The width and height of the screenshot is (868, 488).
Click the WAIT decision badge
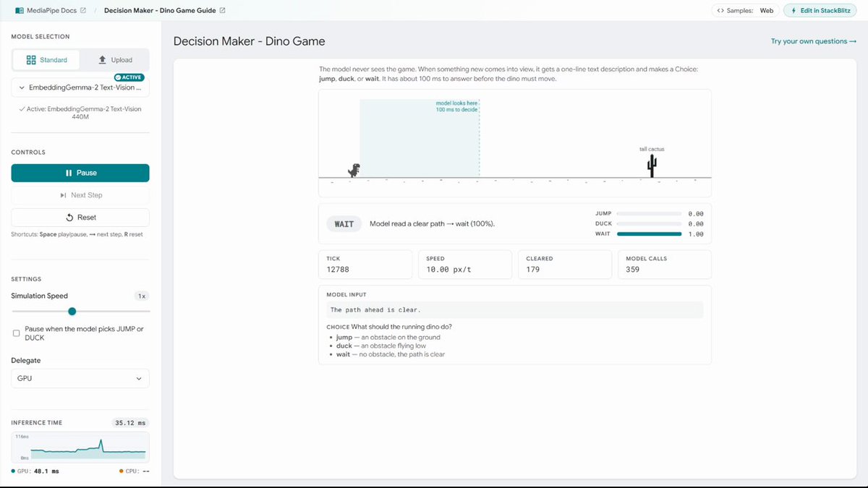click(344, 224)
